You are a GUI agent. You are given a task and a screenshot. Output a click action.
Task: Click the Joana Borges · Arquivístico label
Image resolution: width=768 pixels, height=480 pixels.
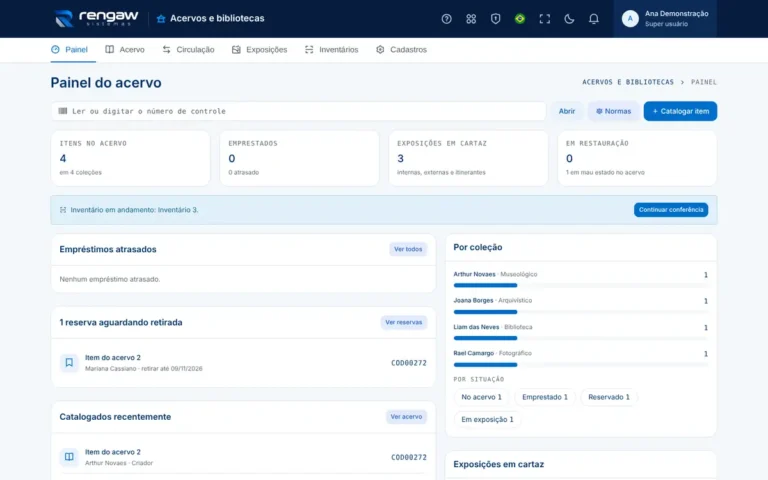[x=493, y=301]
